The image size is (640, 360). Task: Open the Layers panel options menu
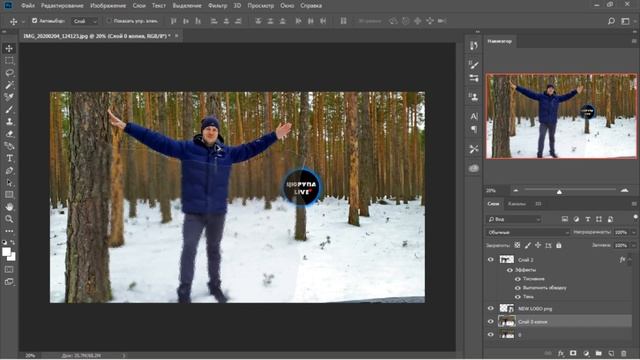coord(634,204)
